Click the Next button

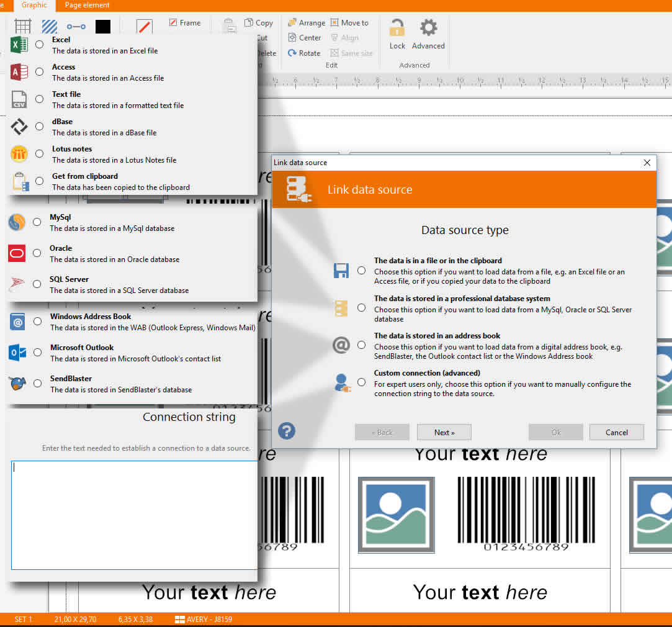point(444,432)
